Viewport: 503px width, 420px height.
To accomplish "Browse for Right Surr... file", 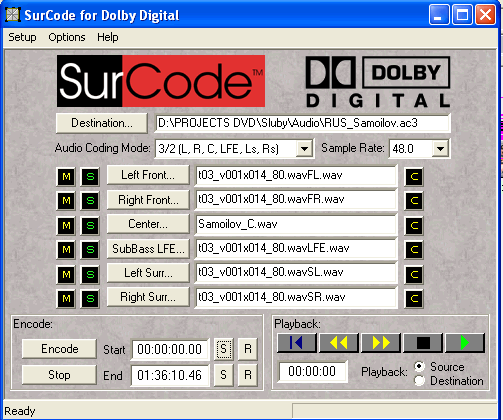I will 148,297.
